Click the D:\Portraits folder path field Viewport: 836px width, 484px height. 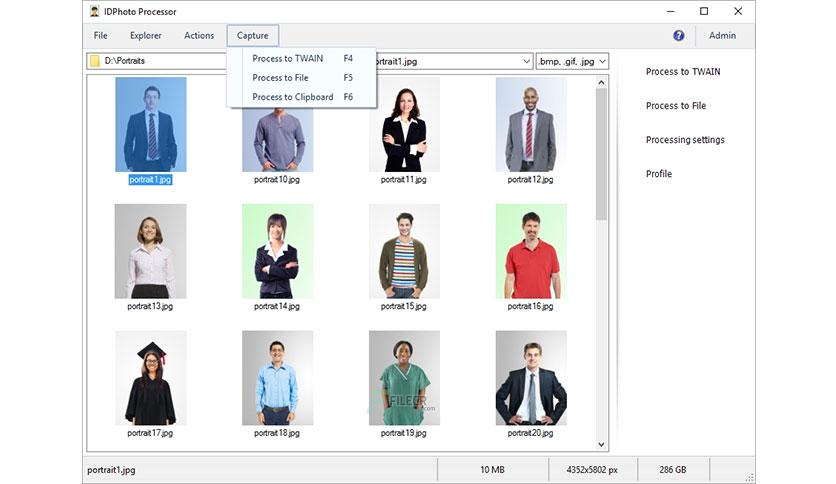point(157,61)
